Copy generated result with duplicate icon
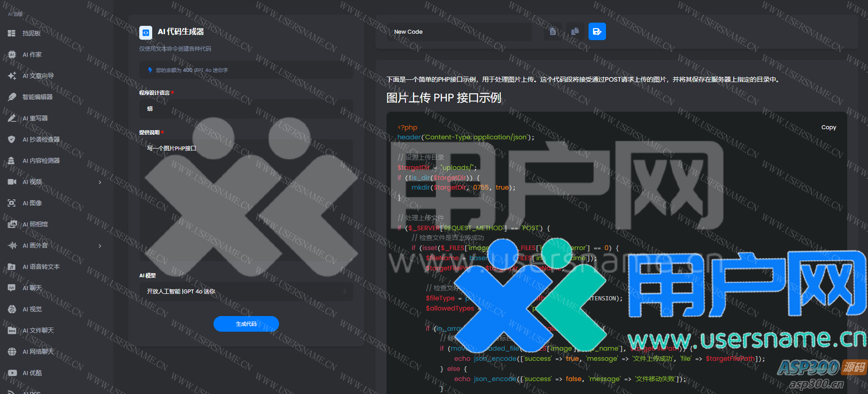This screenshot has height=394, width=868. (x=575, y=31)
